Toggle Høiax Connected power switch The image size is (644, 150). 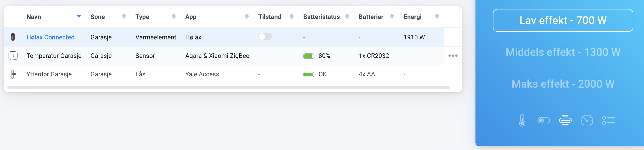tap(265, 37)
